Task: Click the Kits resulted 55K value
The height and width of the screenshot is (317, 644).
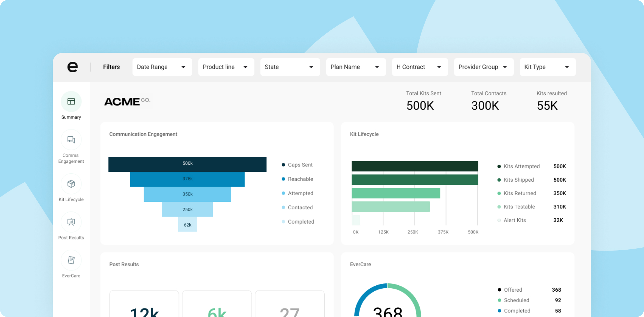Action: coord(547,106)
